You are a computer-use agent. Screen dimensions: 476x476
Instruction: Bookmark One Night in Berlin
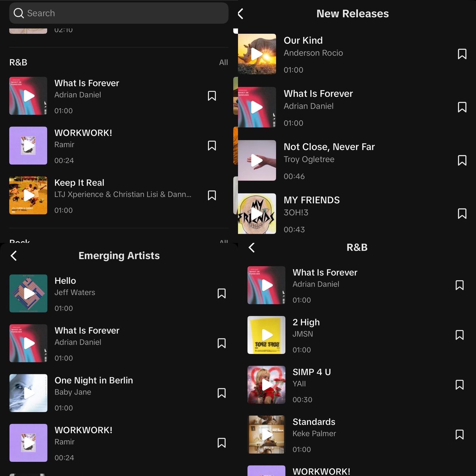tap(222, 393)
